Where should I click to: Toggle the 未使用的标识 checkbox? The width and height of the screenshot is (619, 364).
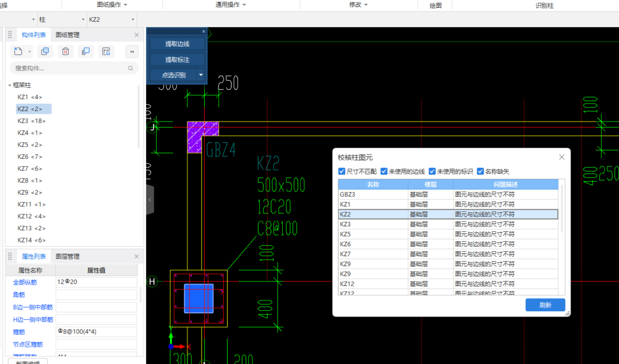(432, 171)
